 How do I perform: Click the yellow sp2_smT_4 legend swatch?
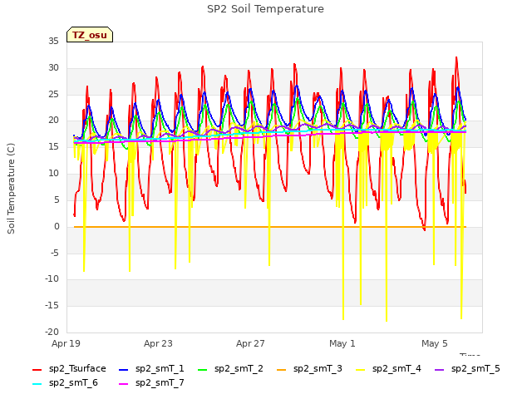[361, 369]
